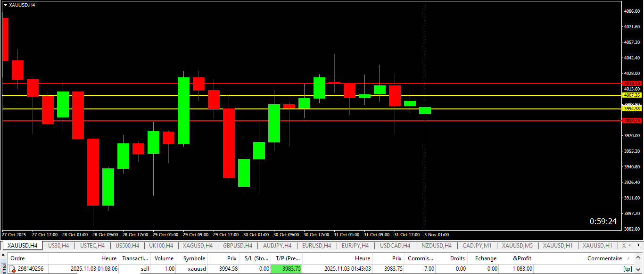Click the 29 Oct 09:00 time axis label
This screenshot has width=644, height=274.
point(195,234)
